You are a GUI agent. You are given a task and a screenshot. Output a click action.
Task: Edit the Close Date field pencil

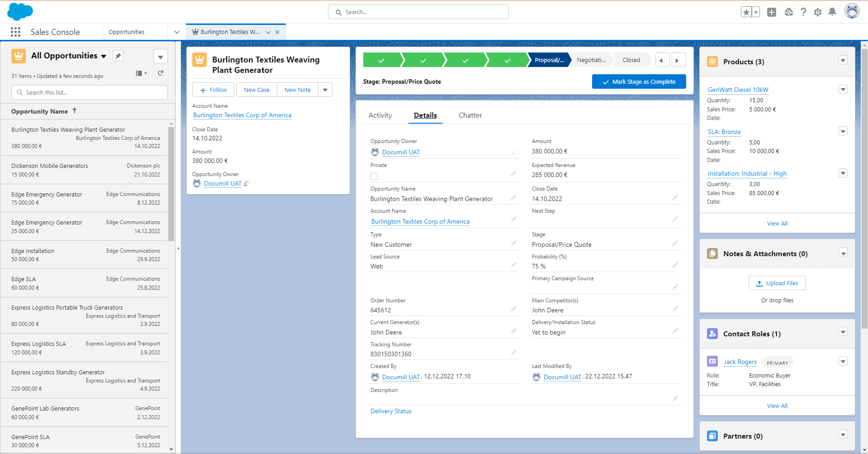pos(675,197)
